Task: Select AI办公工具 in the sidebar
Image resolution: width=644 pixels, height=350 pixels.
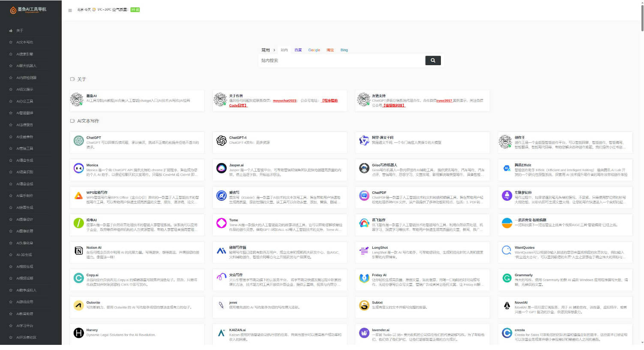Action: click(x=24, y=101)
